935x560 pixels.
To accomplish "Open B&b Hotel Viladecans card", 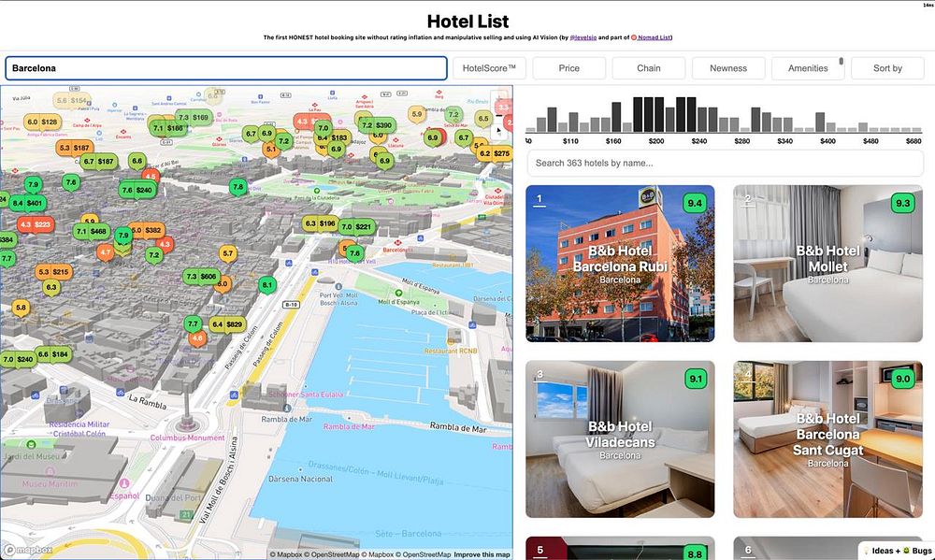I will pos(620,439).
